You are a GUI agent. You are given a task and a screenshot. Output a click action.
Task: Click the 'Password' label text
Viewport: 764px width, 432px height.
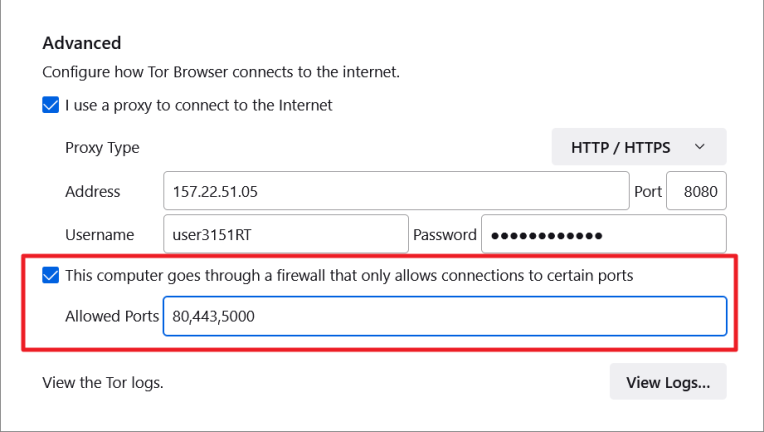click(x=445, y=235)
